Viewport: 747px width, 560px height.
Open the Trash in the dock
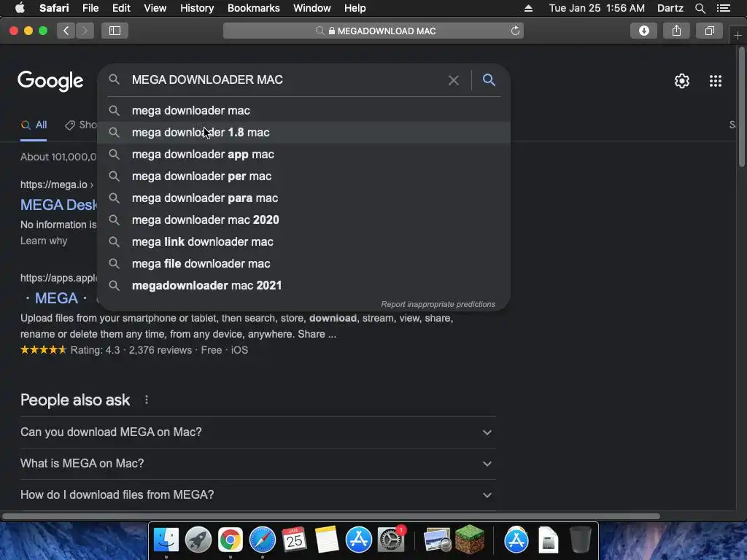point(580,540)
